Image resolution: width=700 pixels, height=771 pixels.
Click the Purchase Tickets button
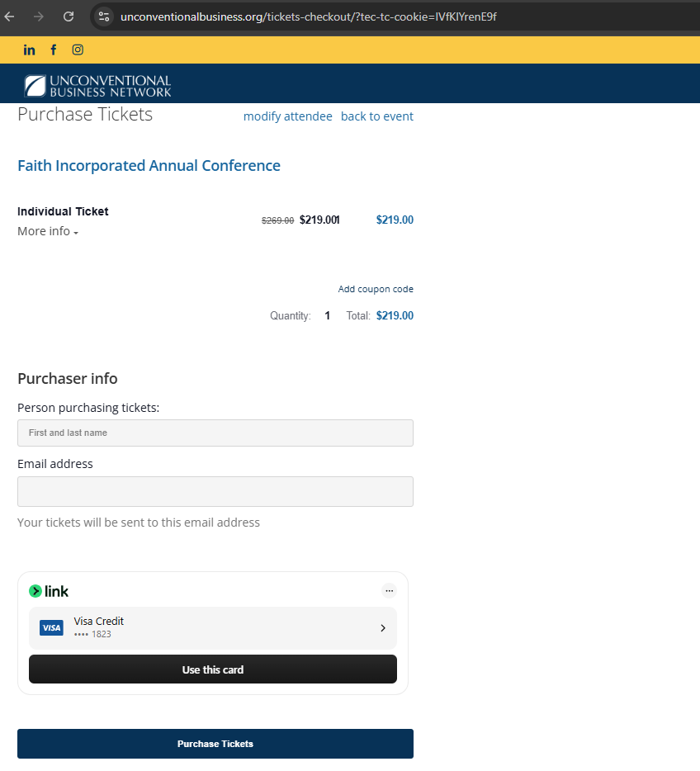[x=215, y=744]
